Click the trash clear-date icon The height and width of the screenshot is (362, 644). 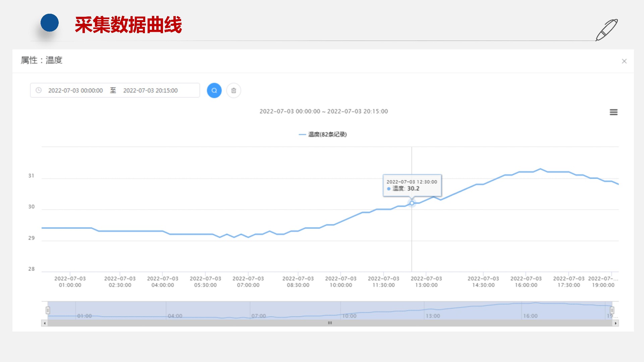pos(233,90)
